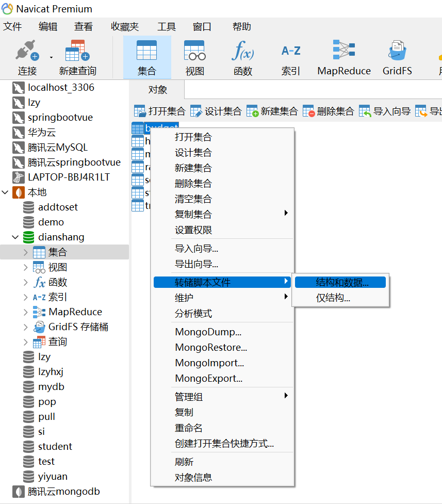Collapse the dianshang database chevron

[x=15, y=237]
